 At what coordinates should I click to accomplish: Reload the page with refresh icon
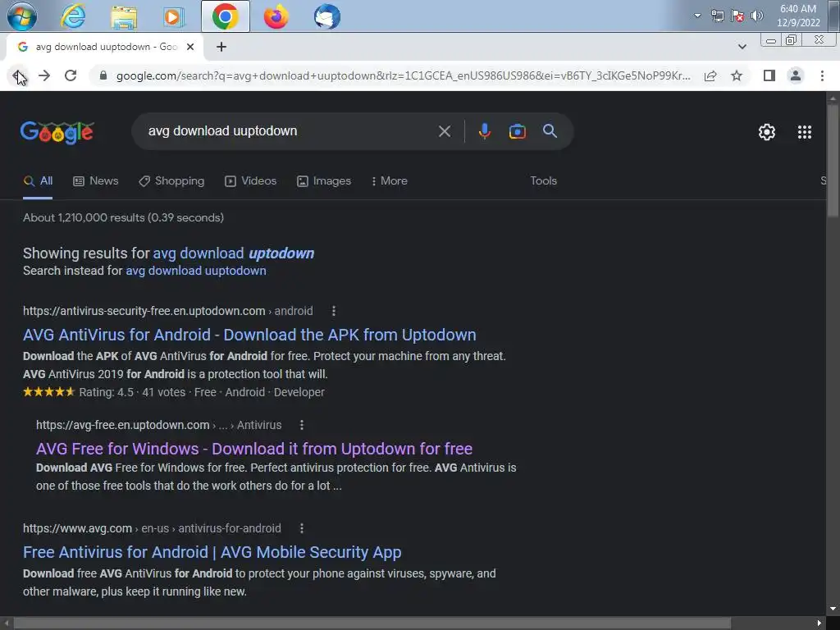(71, 75)
